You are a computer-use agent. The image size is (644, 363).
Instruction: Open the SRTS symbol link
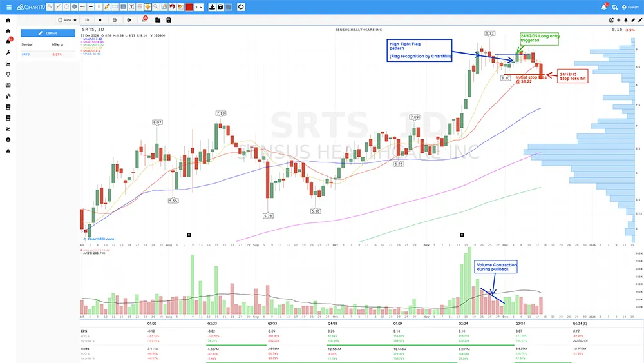[x=26, y=54]
